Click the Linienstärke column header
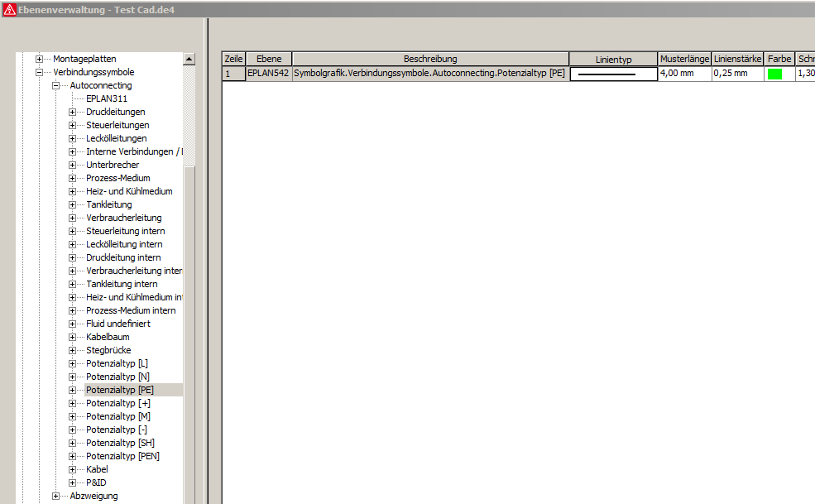Image resolution: width=815 pixels, height=504 pixels. coord(737,60)
